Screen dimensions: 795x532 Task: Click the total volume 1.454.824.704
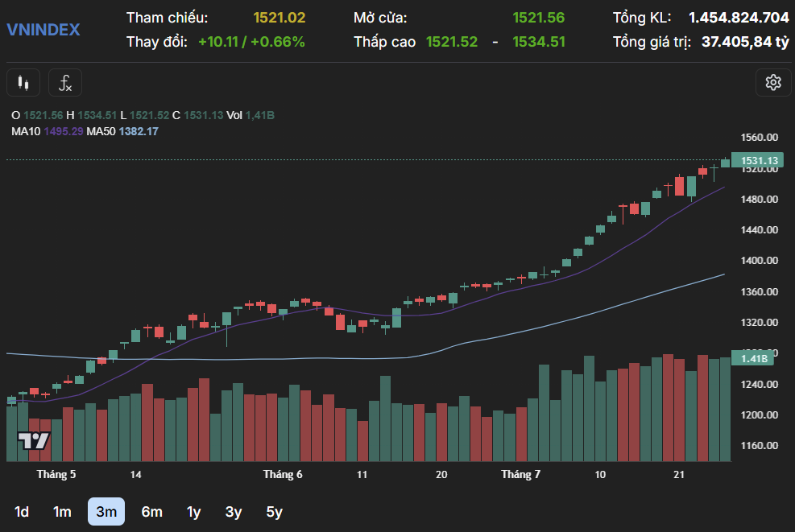[x=739, y=18]
